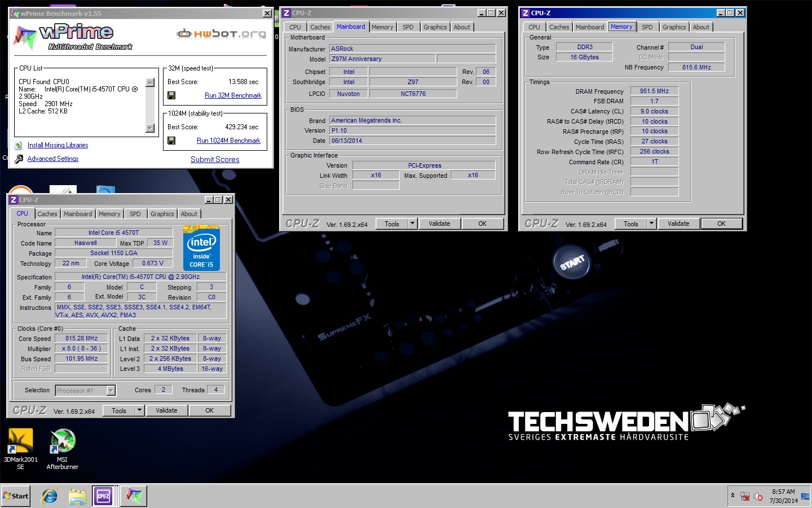Click the Core Speed 815.28 MHz value

click(81, 339)
